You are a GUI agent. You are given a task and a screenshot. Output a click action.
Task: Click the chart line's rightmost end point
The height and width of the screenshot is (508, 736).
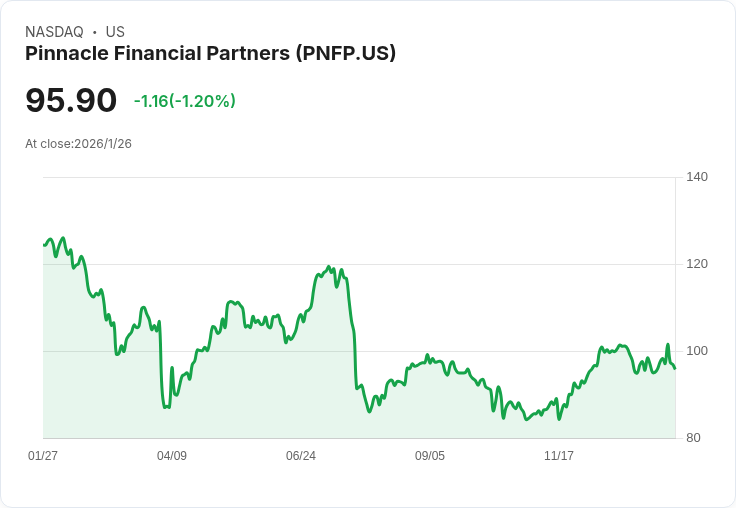pyautogui.click(x=675, y=368)
